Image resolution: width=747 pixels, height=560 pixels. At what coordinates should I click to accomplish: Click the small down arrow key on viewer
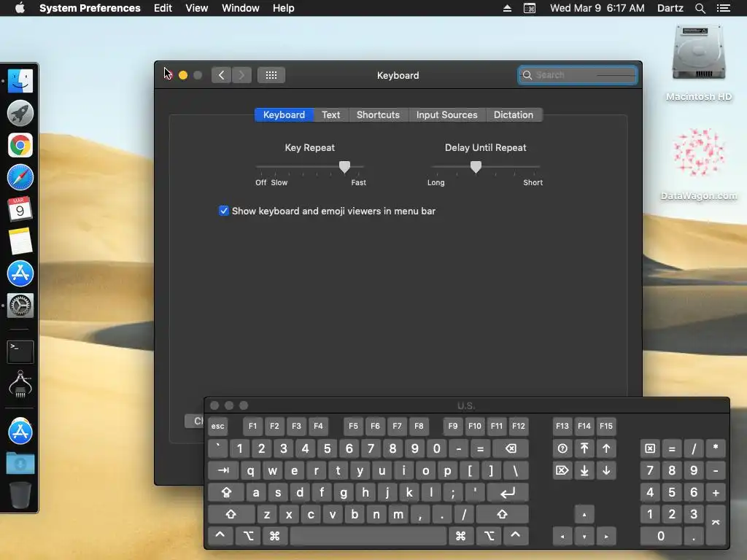point(584,536)
